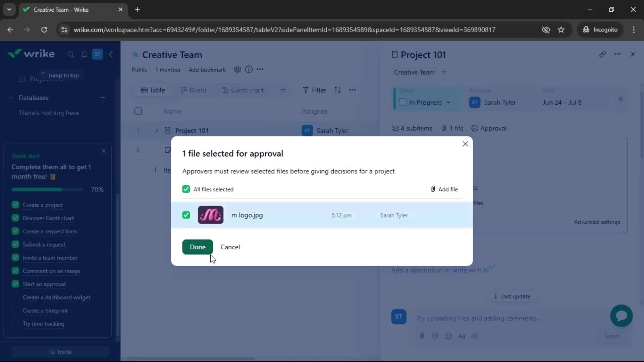Viewport: 644px width, 362px height.
Task: Cancel the file approval dialog
Action: click(230, 247)
